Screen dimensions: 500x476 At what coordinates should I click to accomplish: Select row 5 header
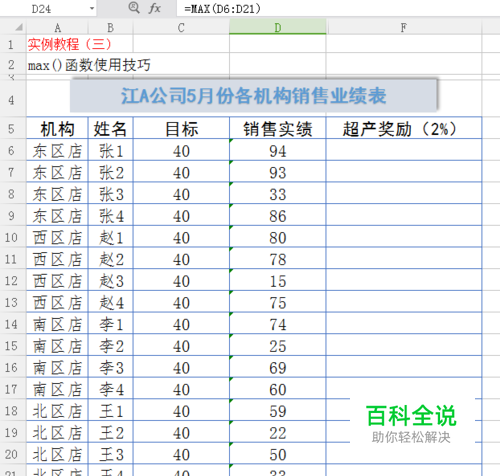(11, 128)
